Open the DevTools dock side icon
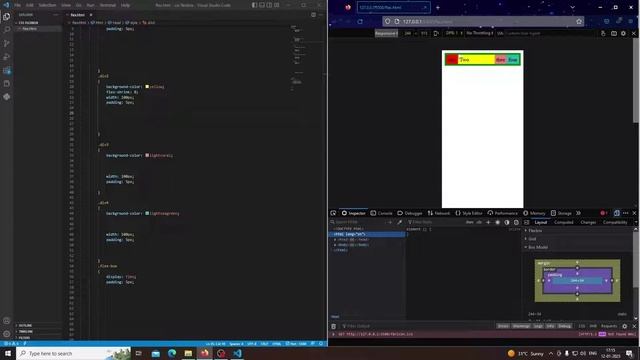 pos(616,213)
